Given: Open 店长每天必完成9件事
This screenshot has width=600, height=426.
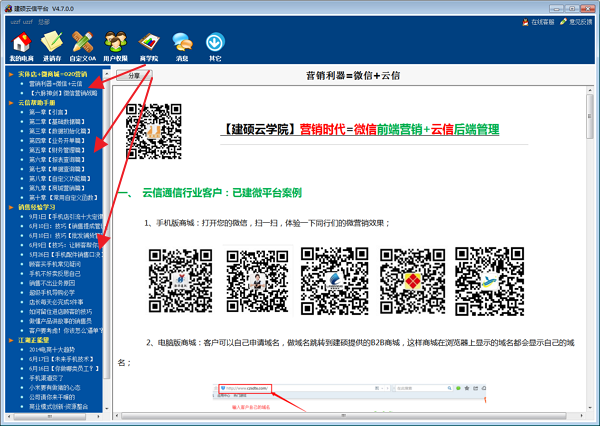Looking at the screenshot, I should pyautogui.click(x=56, y=302).
